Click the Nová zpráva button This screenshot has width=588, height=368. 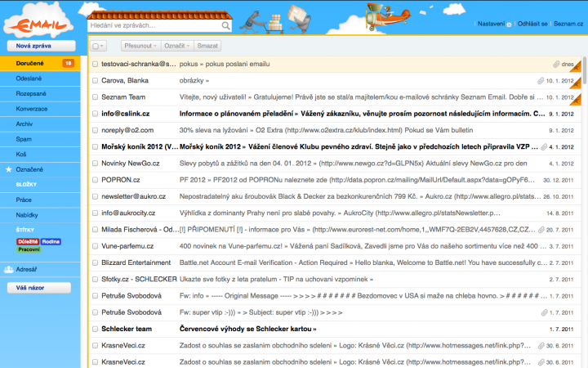tap(42, 46)
